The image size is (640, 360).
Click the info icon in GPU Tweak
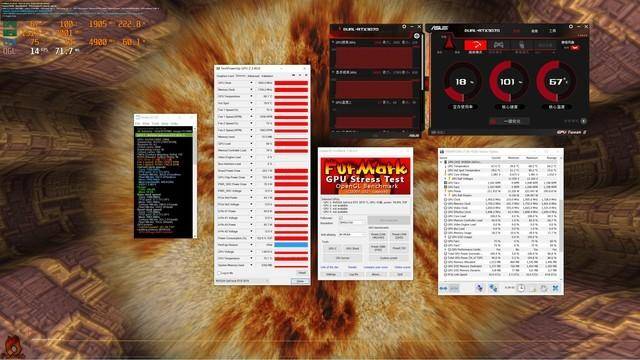(x=584, y=121)
